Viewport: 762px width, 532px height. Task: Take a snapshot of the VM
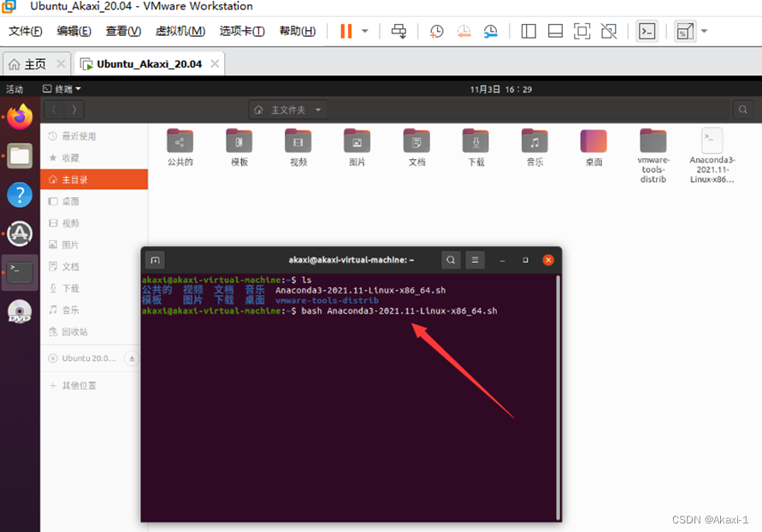point(436,32)
